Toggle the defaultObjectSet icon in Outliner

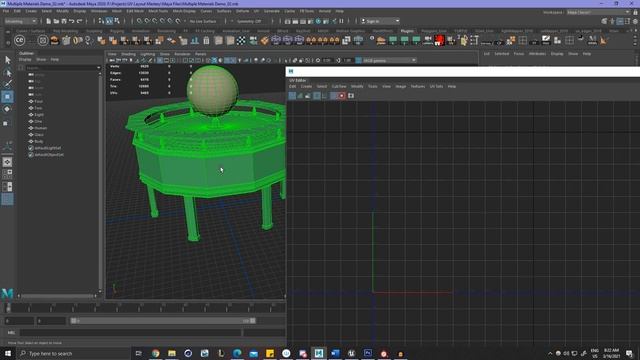coord(31,155)
